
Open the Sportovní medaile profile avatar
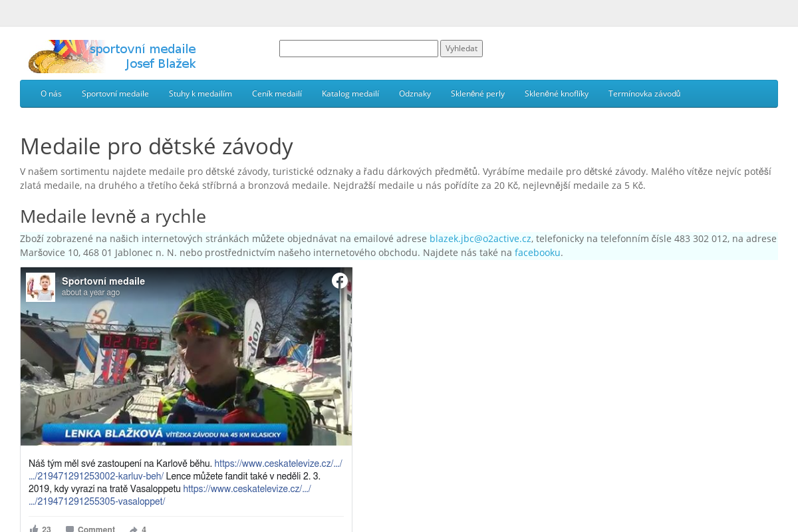coord(41,286)
